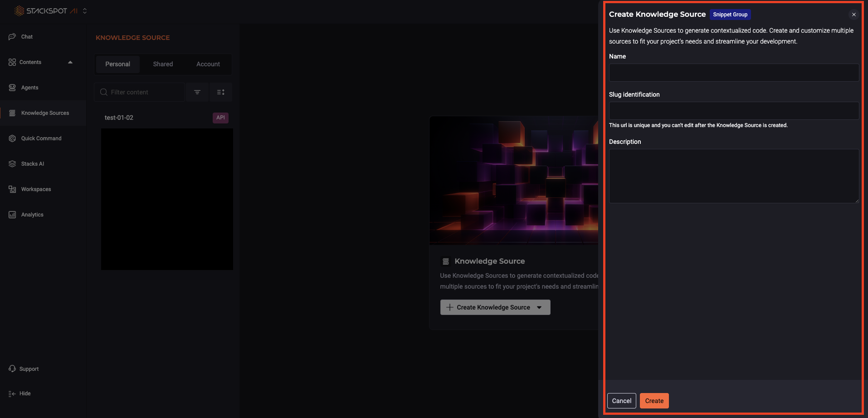868x418 pixels.
Task: Select Stacks AI in the sidebar
Action: tap(32, 163)
